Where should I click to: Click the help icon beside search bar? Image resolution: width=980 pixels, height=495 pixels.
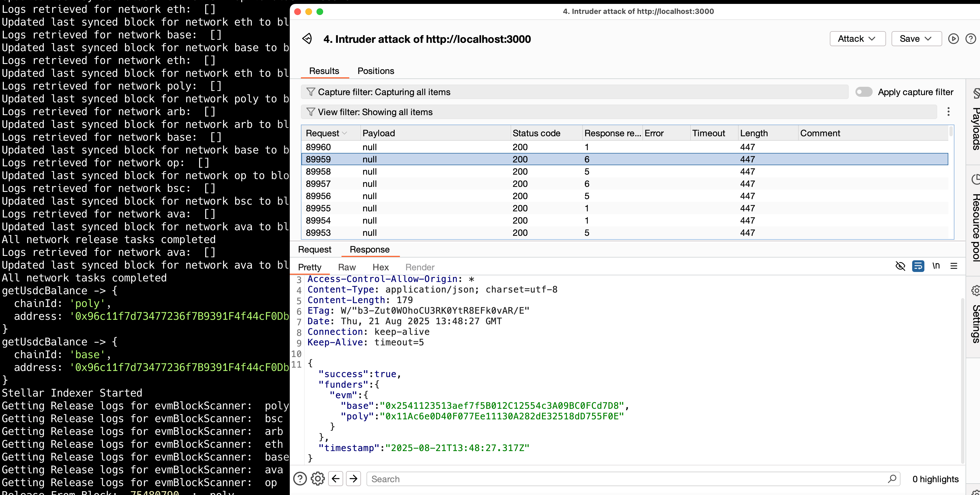pos(300,479)
